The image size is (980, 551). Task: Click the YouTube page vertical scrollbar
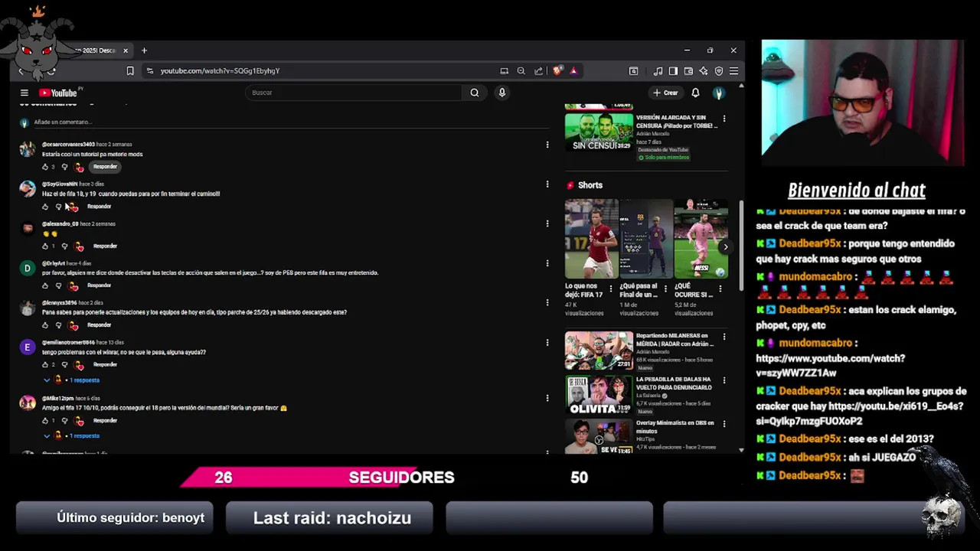click(x=740, y=245)
